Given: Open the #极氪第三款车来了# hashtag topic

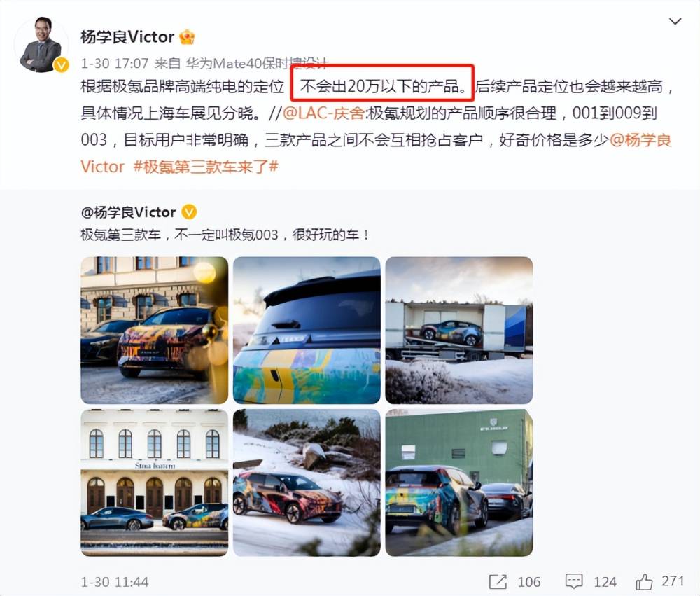Looking at the screenshot, I should (x=206, y=167).
